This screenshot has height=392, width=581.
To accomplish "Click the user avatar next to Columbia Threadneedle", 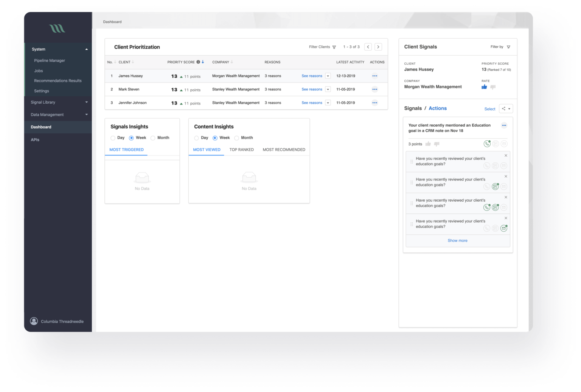I will tap(34, 321).
